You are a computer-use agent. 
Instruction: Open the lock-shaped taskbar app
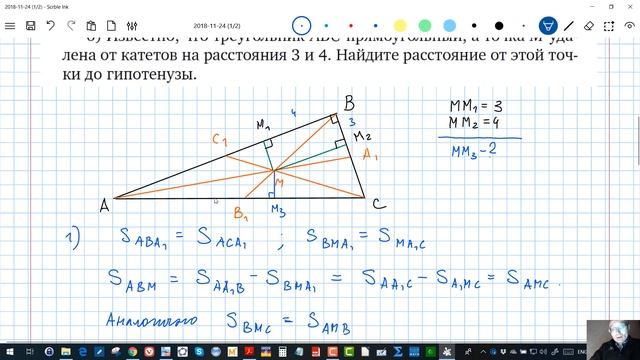pos(49,352)
